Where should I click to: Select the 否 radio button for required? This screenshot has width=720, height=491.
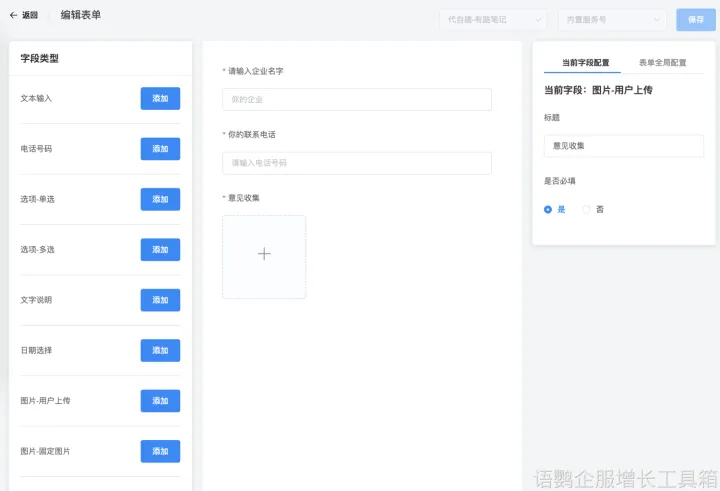pos(587,209)
